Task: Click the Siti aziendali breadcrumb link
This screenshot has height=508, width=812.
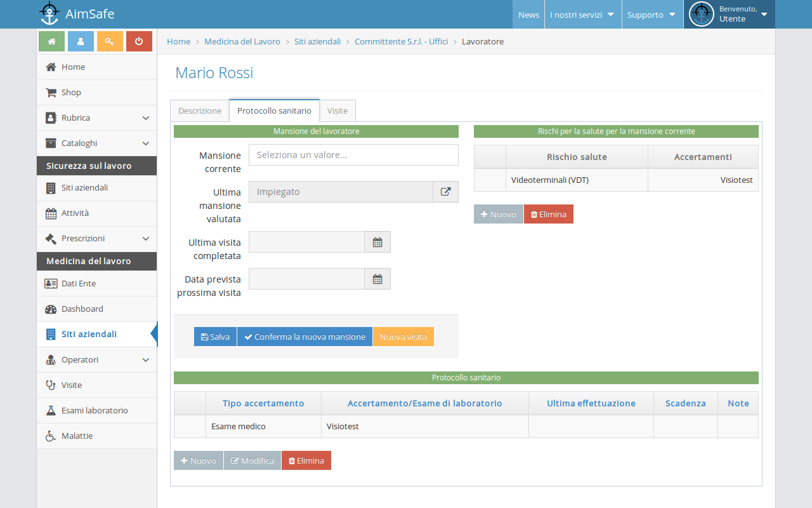Action: (x=317, y=41)
